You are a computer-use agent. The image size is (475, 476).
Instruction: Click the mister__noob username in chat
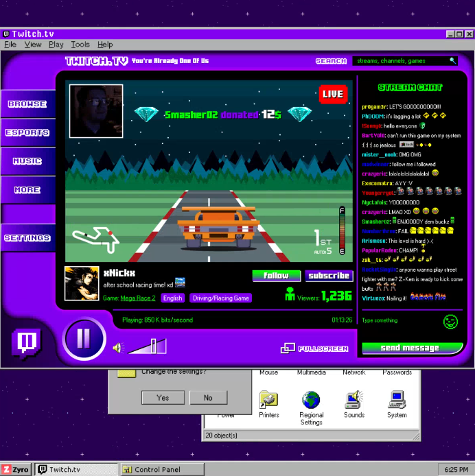379,155
